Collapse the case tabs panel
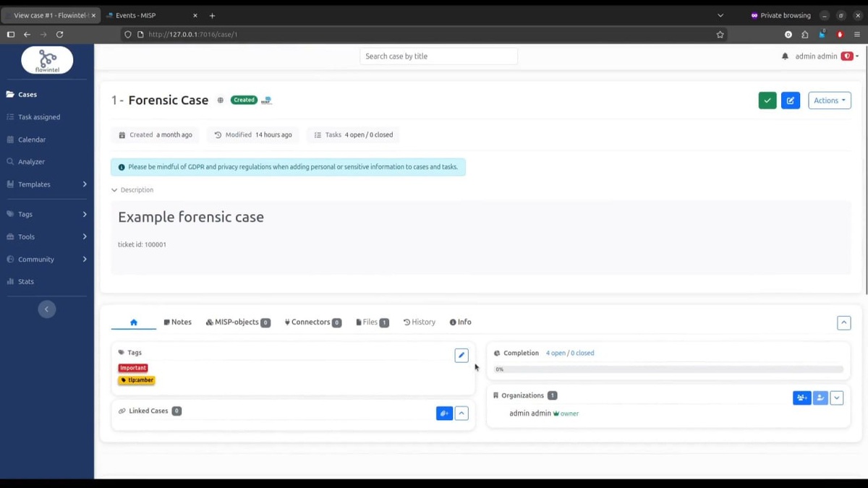 click(x=843, y=323)
